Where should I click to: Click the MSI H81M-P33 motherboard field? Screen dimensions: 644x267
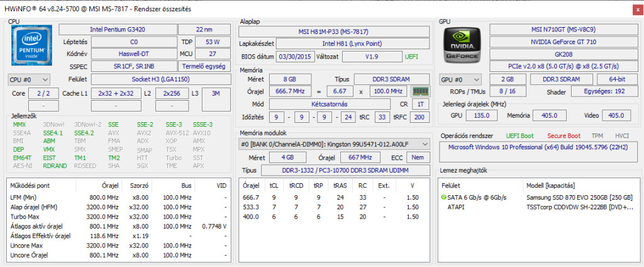click(334, 31)
